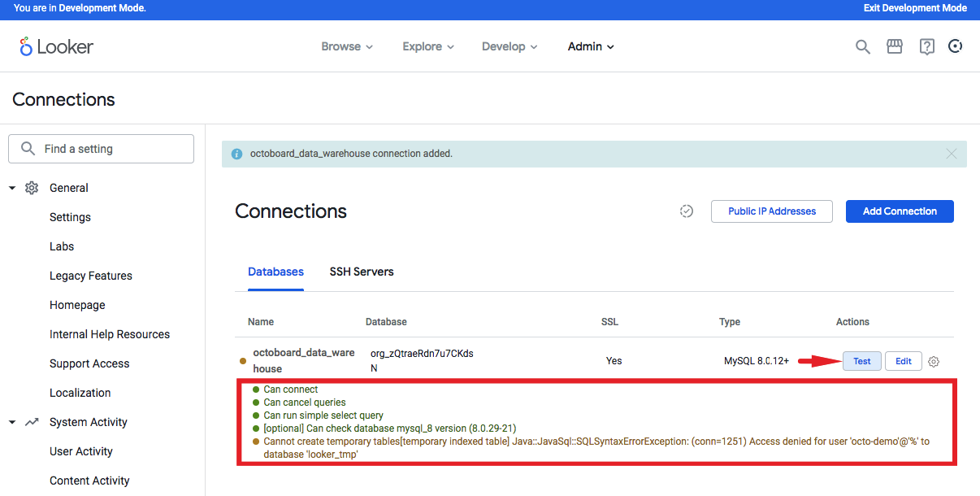Open Homepage in the sidebar
The image size is (980, 496).
[x=77, y=305]
